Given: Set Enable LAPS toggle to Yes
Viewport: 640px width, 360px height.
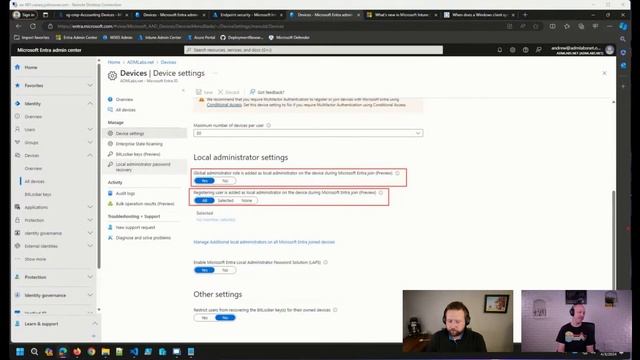Looking at the screenshot, I should 204,270.
